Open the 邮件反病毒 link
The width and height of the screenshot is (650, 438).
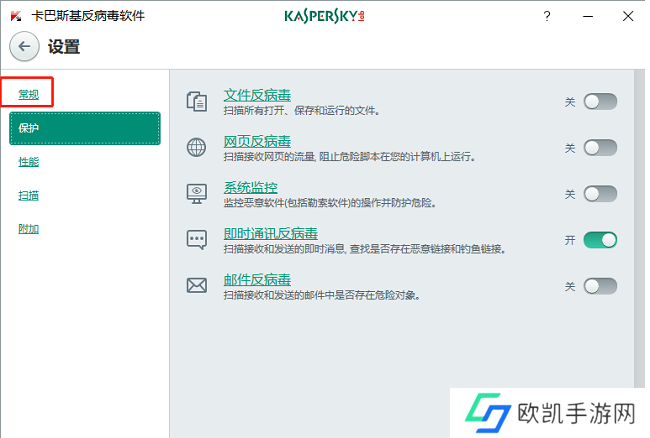click(257, 280)
